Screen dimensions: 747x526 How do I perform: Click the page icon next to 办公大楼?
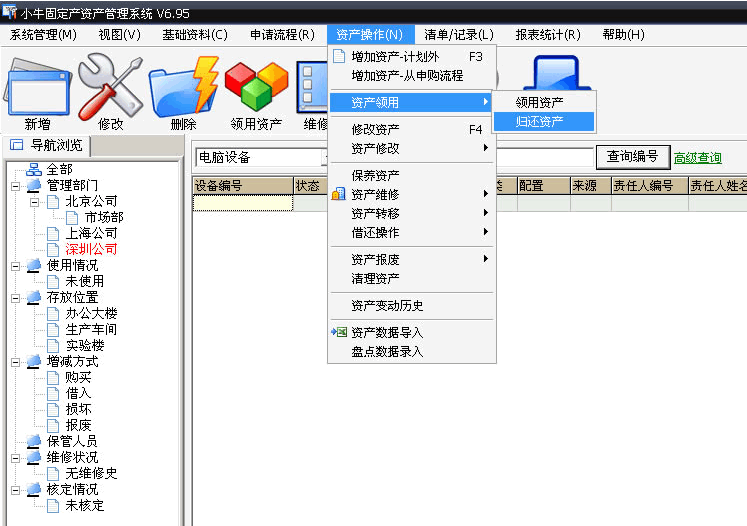pyautogui.click(x=53, y=314)
